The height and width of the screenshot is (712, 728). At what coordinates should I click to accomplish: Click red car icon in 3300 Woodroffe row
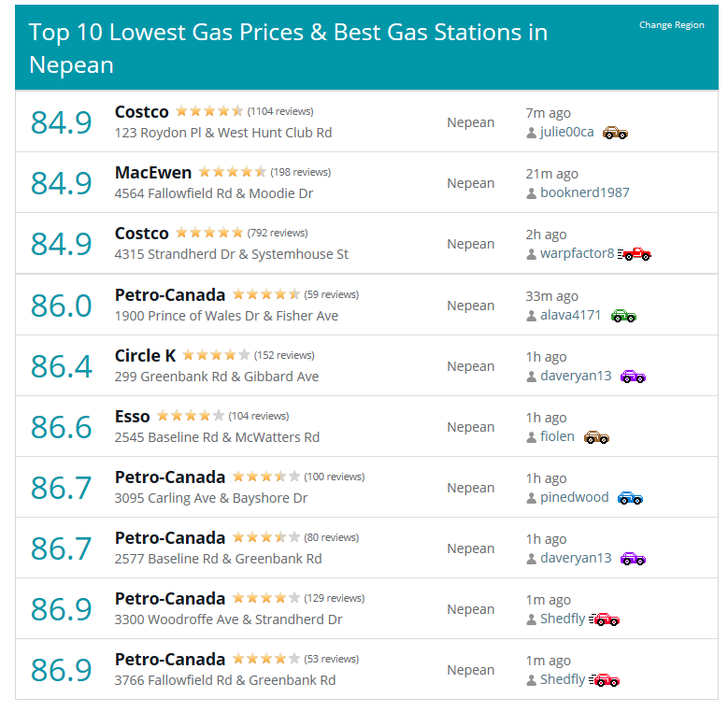[604, 619]
